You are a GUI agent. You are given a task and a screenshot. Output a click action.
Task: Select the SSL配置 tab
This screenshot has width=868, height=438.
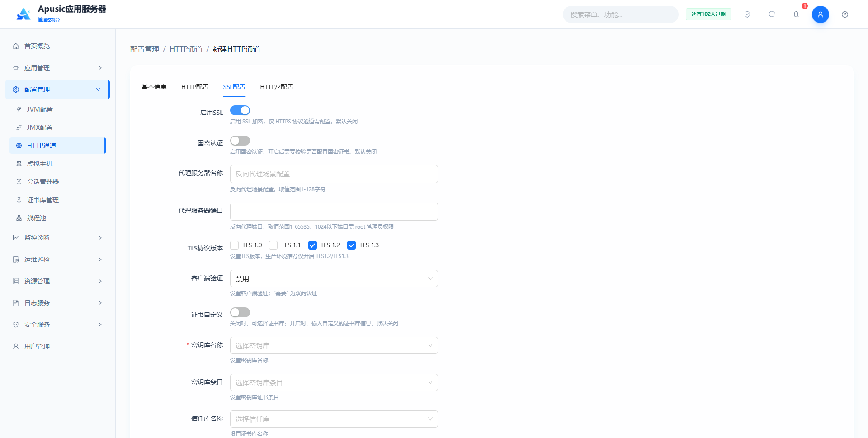[234, 87]
